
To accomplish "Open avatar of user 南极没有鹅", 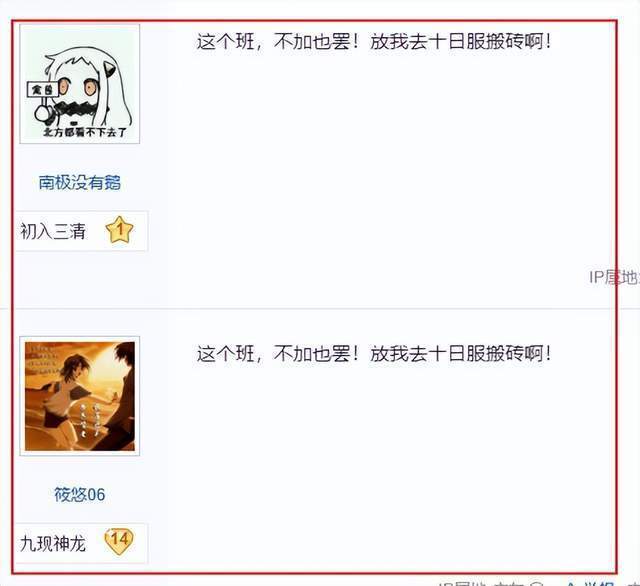I will pos(80,84).
